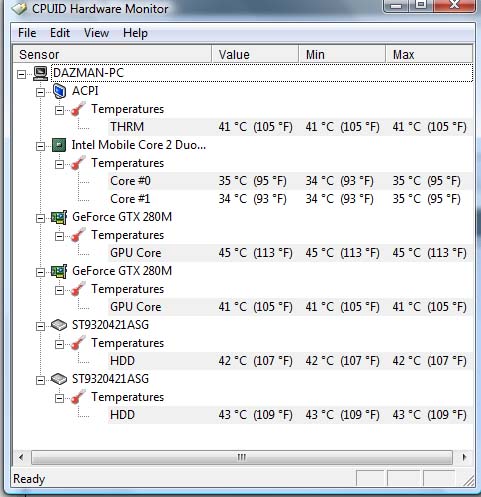481x497 pixels.
Task: Click the thermometer icon under ACPI
Action: 78,109
